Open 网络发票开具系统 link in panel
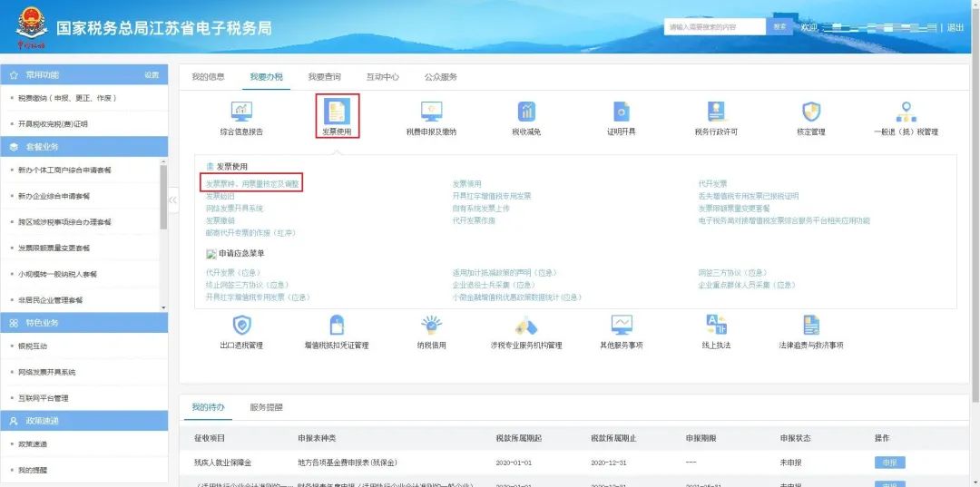This screenshot has height=487, width=980. pyautogui.click(x=234, y=208)
